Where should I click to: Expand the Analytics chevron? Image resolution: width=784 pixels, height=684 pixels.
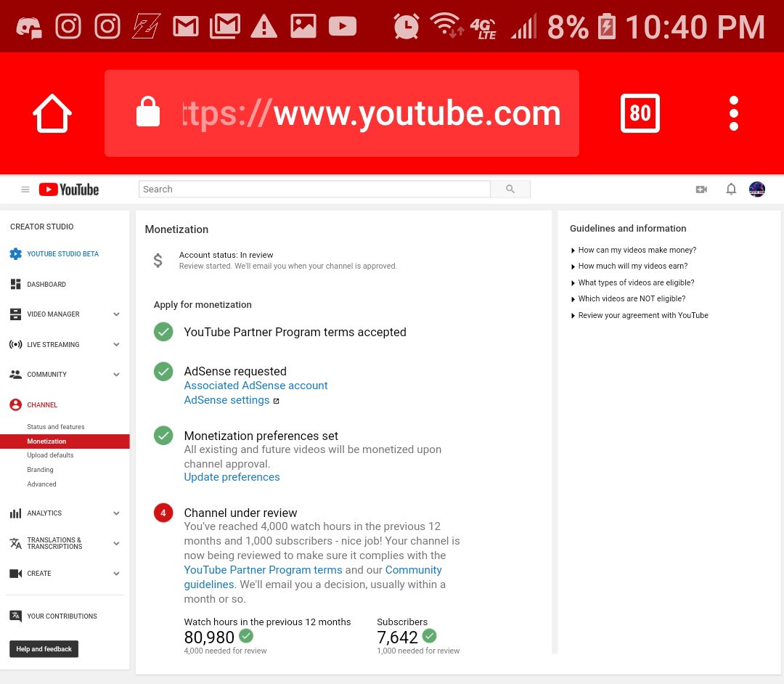click(116, 513)
